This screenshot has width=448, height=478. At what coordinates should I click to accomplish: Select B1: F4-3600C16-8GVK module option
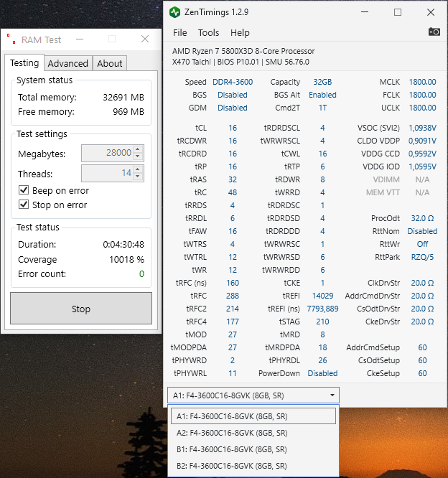point(253,449)
